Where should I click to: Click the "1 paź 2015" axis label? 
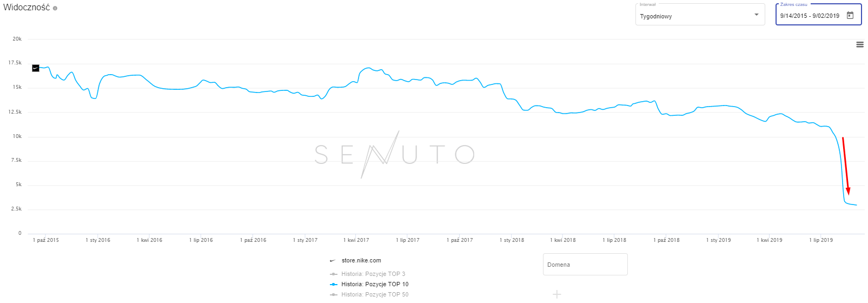click(46, 240)
